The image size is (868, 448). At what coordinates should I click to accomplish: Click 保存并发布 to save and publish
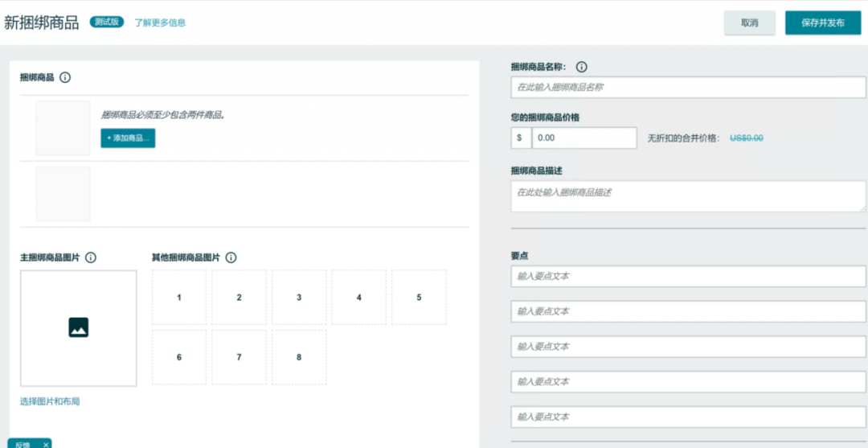click(x=823, y=23)
